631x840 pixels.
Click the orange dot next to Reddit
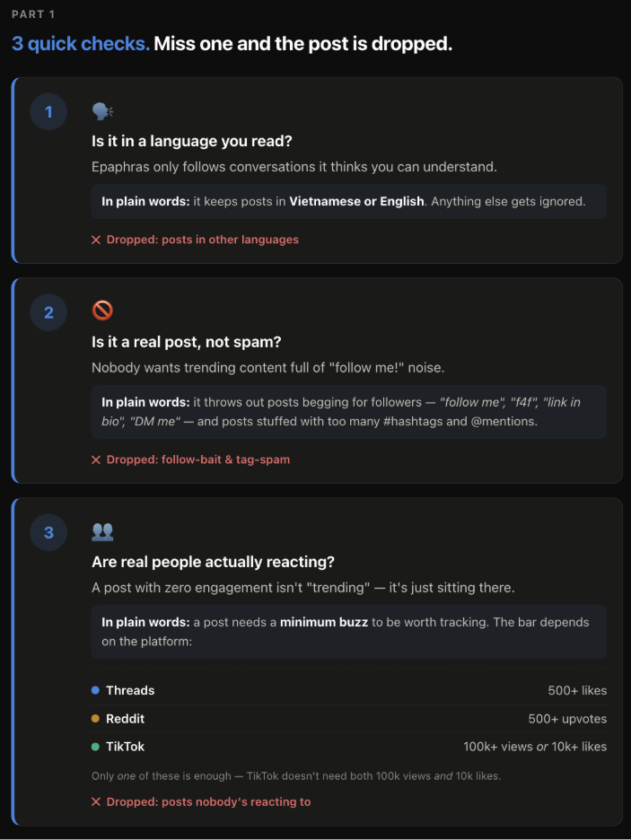pos(95,718)
